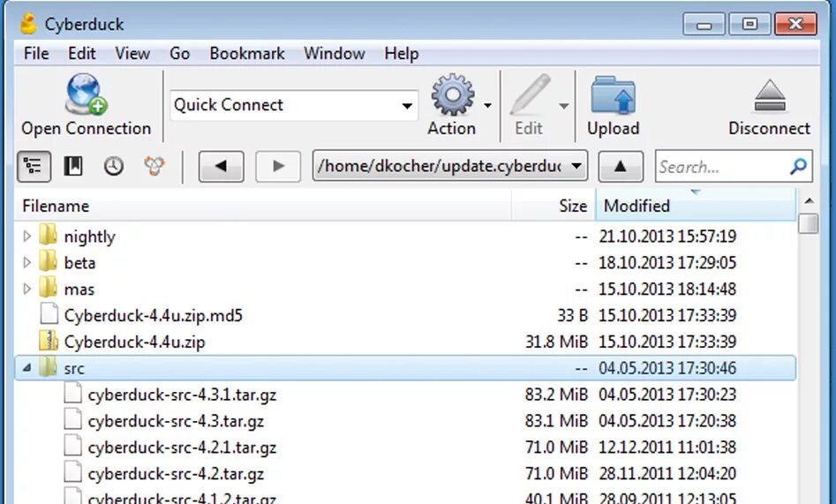Click the Edit pencil icon
Screen dimensions: 836x504
point(530,94)
